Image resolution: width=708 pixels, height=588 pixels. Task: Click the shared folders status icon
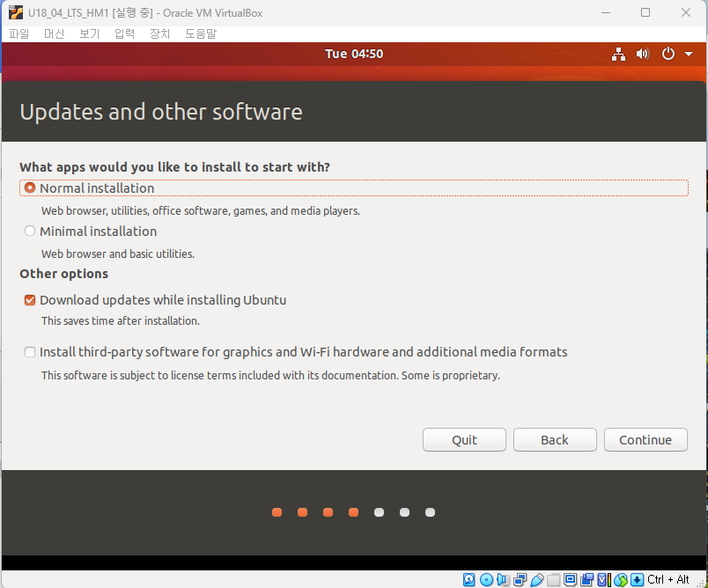(554, 579)
